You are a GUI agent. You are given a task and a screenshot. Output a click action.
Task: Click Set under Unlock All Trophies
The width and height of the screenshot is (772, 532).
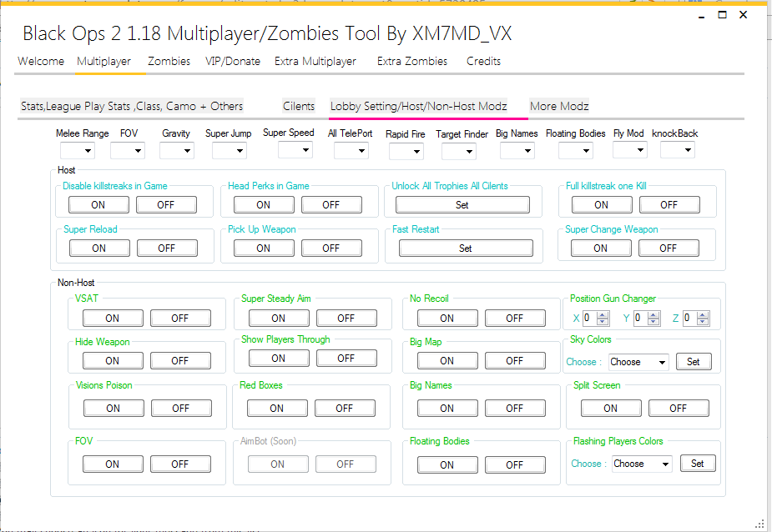point(462,205)
